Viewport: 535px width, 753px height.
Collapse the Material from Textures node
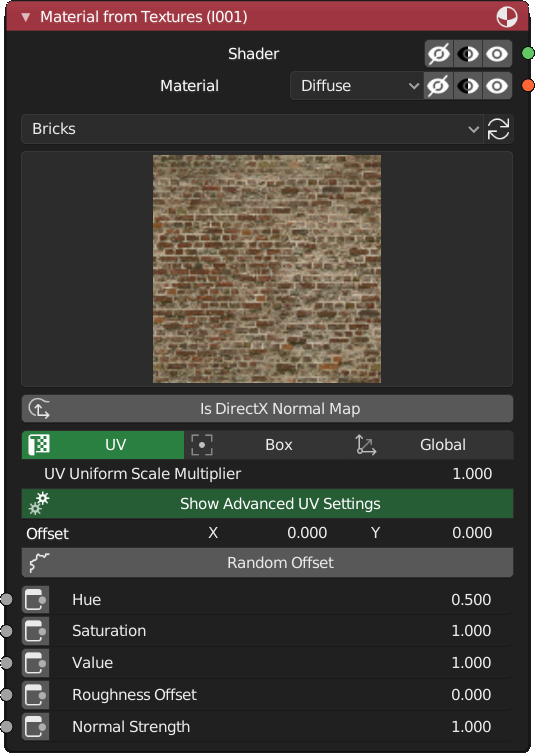point(25,17)
